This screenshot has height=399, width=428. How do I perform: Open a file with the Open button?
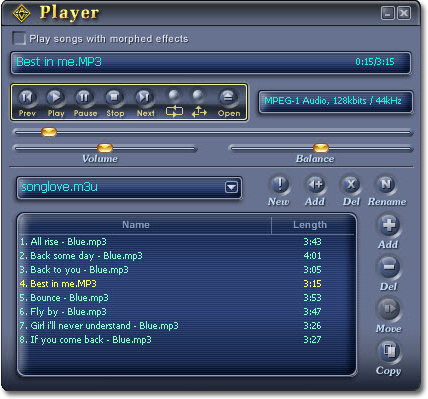click(228, 97)
